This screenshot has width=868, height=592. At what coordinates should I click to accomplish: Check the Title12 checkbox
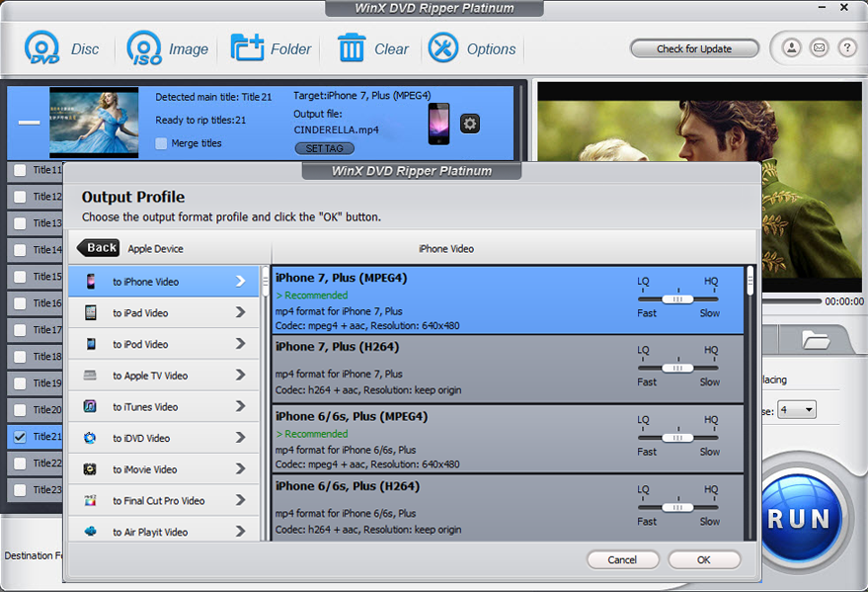[x=20, y=197]
